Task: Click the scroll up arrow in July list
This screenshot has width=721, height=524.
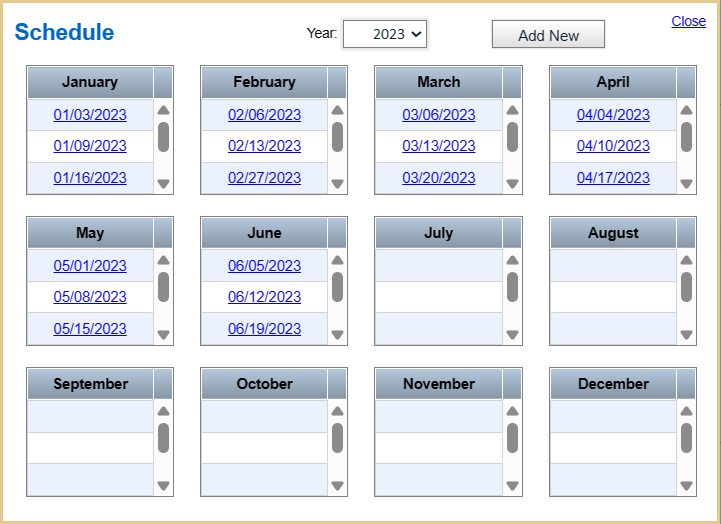Action: [512, 261]
